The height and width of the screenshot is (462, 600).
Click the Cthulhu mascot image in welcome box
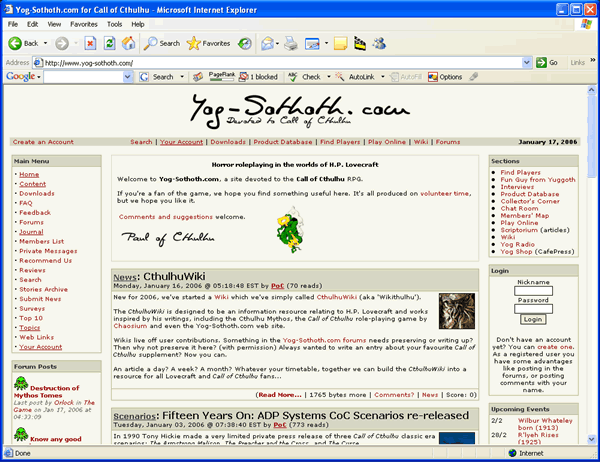pyautogui.click(x=290, y=230)
